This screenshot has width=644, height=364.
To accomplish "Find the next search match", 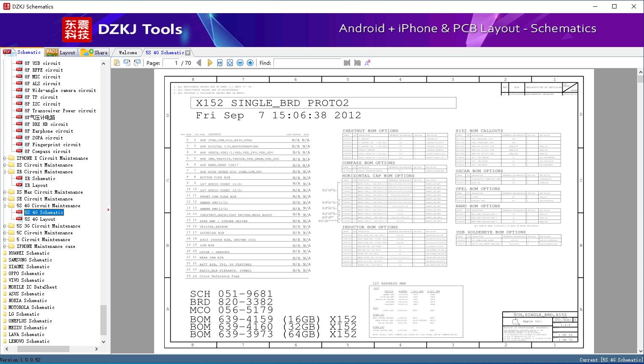I will (357, 63).
